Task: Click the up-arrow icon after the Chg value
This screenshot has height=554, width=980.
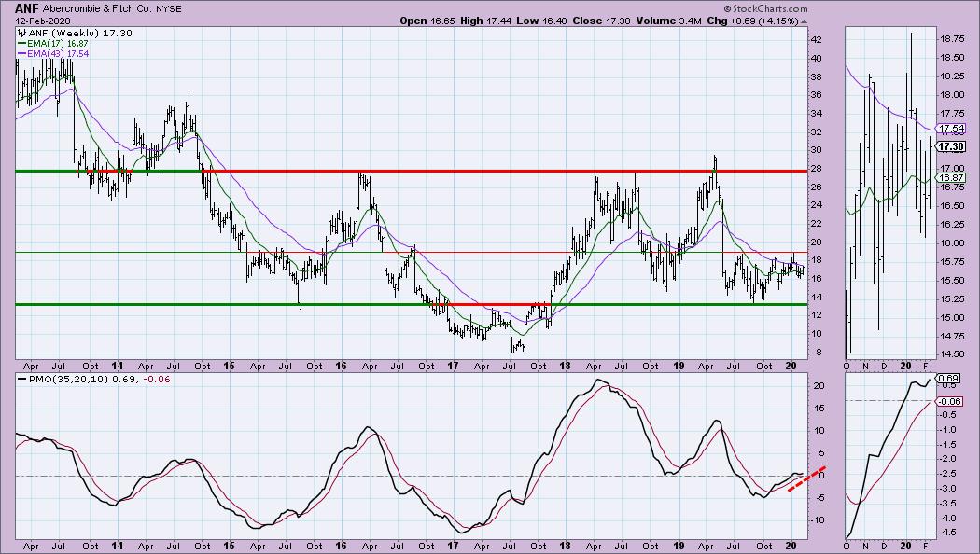Action: point(805,21)
